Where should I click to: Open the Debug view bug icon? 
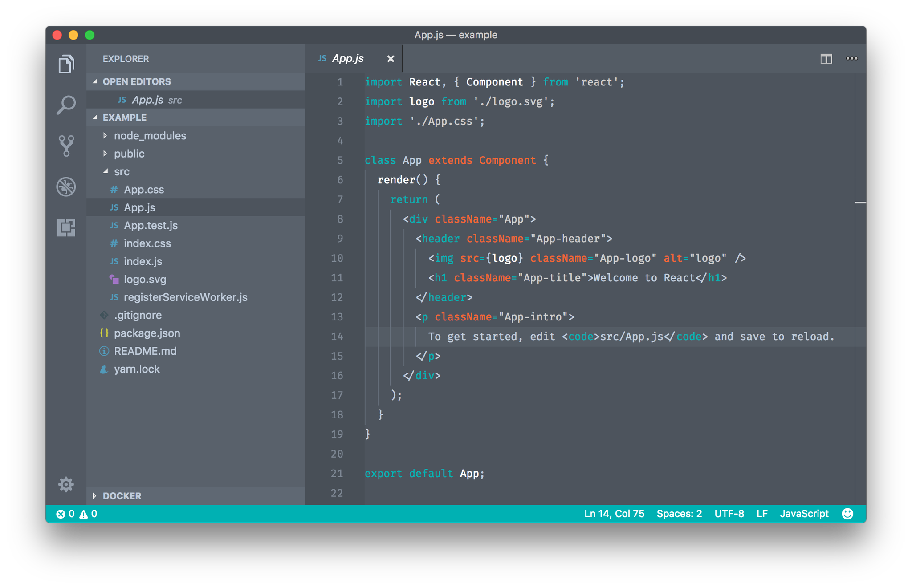[66, 187]
